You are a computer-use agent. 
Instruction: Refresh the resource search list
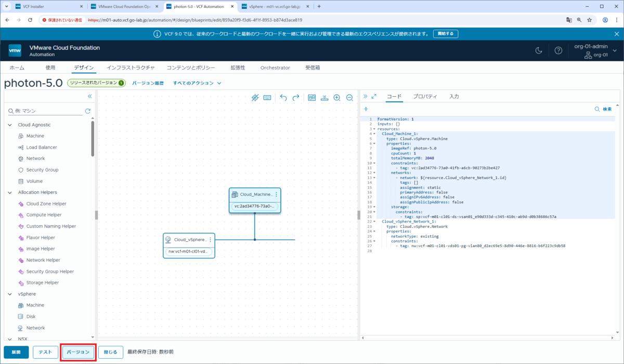tap(88, 111)
